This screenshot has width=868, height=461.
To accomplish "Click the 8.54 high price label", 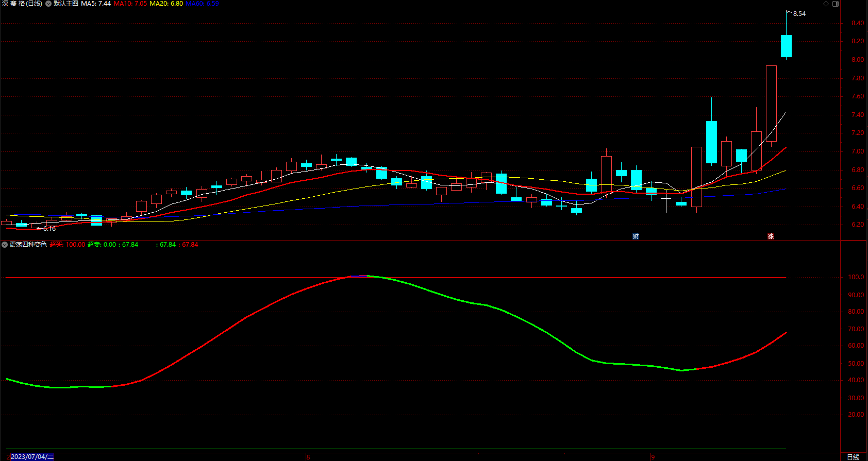I will coord(799,14).
